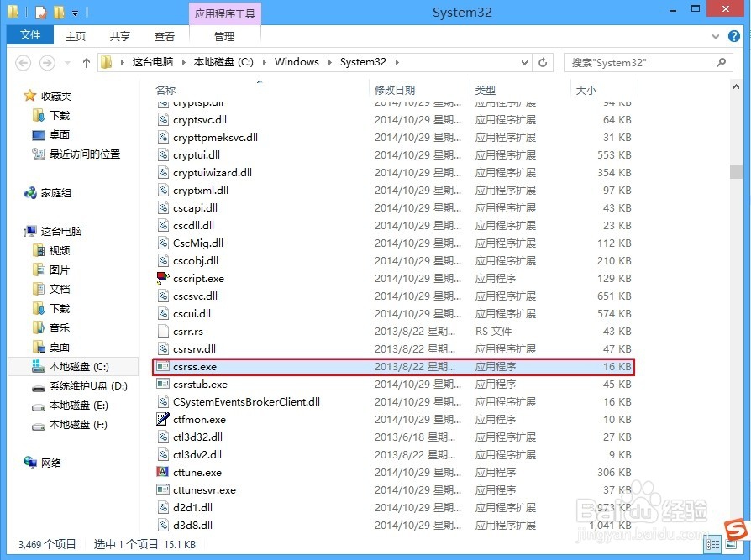Select 最近访问的位置 in the sidebar
The height and width of the screenshot is (560, 751).
85,154
